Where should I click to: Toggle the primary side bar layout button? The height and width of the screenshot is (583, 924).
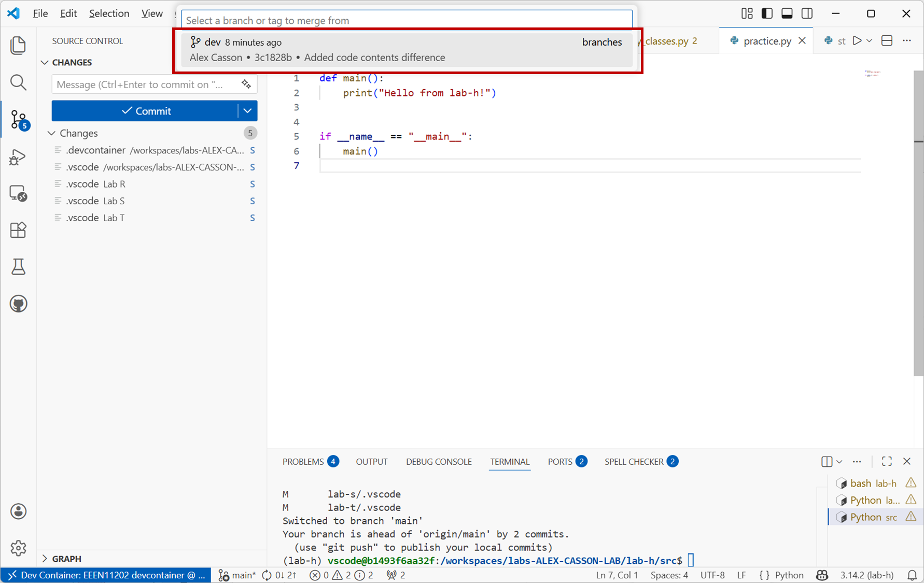point(767,13)
